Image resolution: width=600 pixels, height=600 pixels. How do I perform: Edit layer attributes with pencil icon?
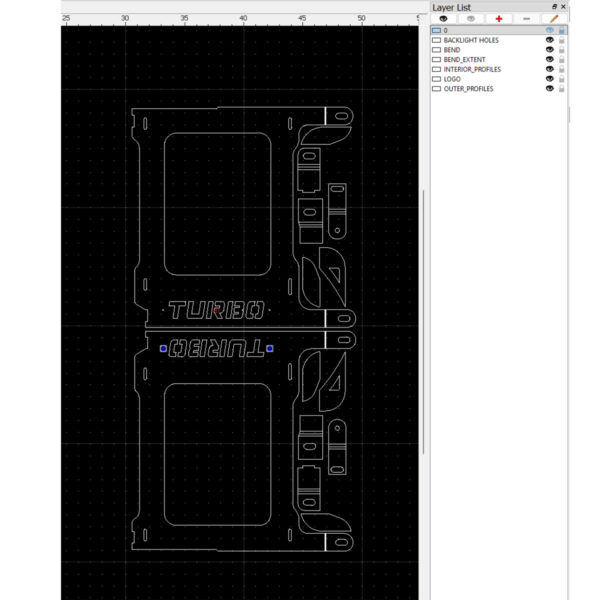coord(553,18)
